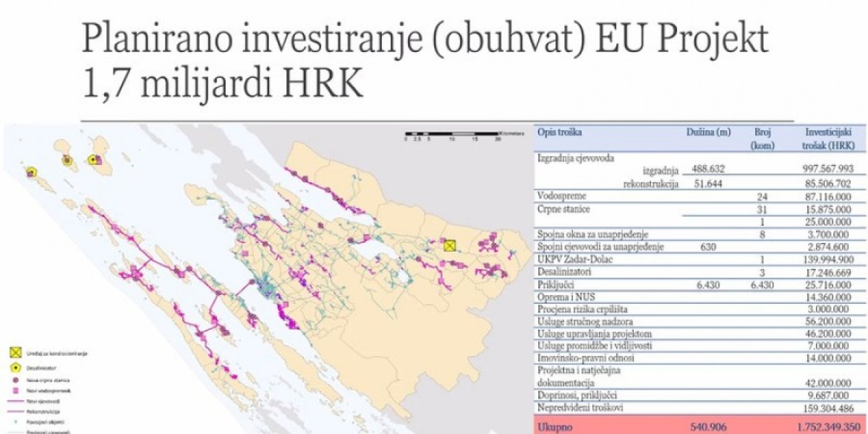Click the yellow X conditioning device marker on map

click(x=449, y=246)
